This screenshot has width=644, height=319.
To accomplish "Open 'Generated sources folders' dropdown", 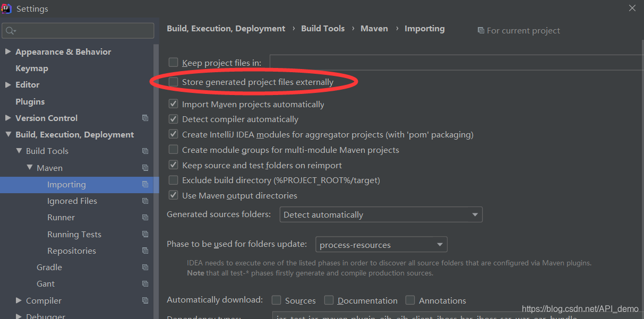I will tap(381, 214).
